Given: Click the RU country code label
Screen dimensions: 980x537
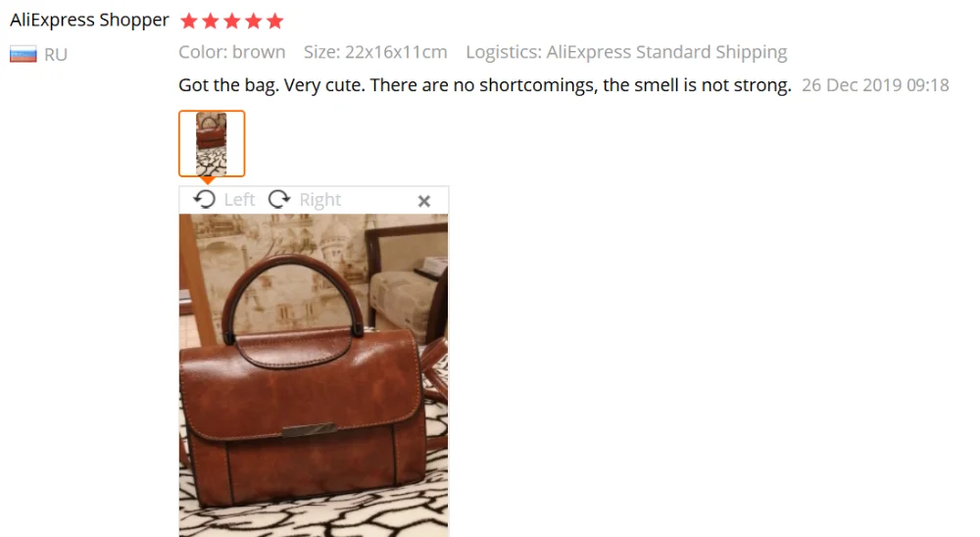Looking at the screenshot, I should 56,55.
